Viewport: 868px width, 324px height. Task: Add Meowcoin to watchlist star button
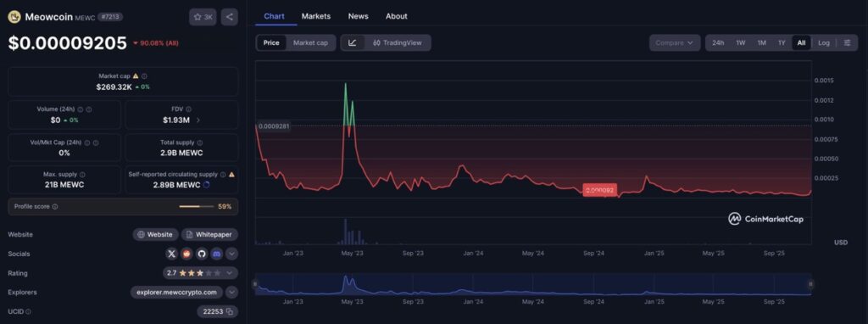tap(203, 17)
